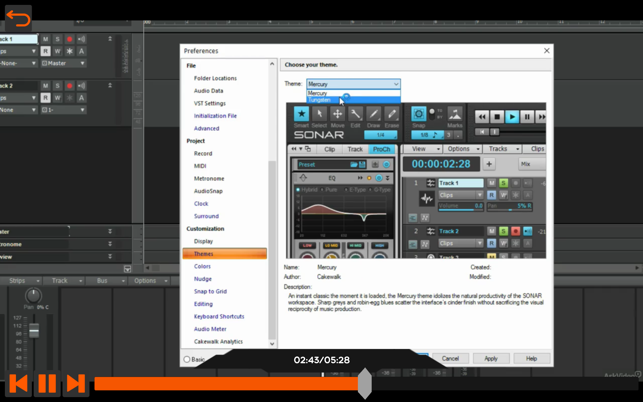Image resolution: width=643 pixels, height=402 pixels.
Task: Click Apply in Preferences dialog
Action: (x=491, y=359)
